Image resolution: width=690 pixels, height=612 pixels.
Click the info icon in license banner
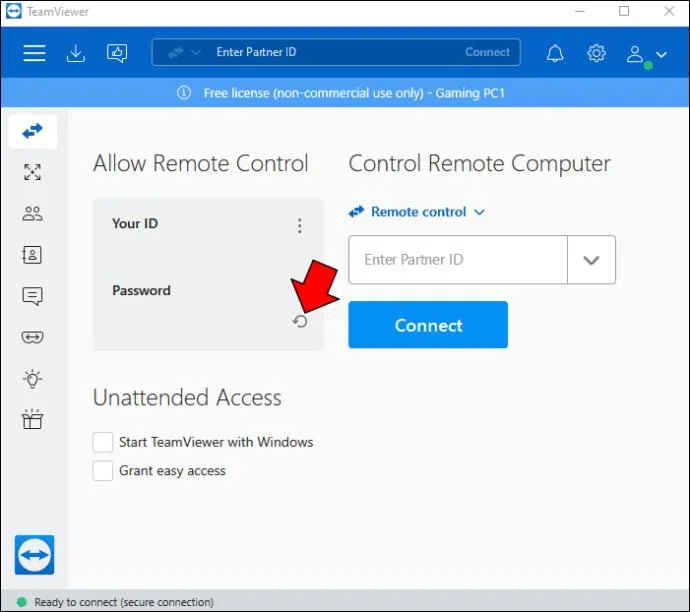[x=184, y=93]
